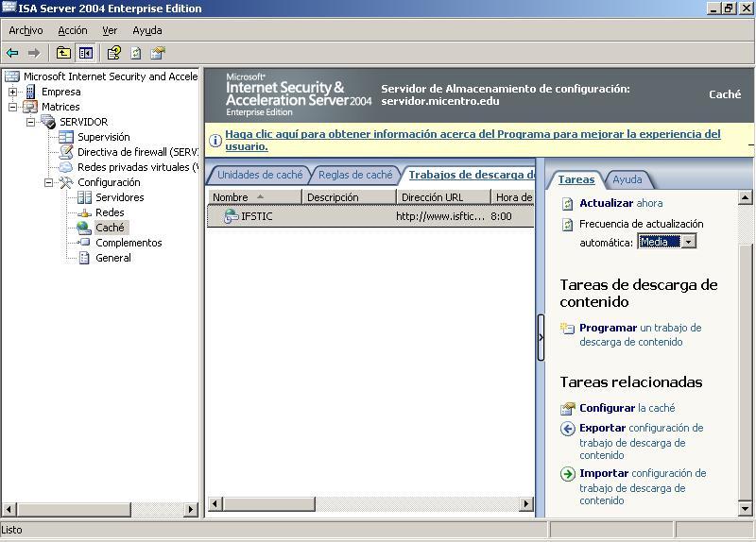Click the Back arrow toolbar icon
Screen dimensions: 756x542
(12, 54)
